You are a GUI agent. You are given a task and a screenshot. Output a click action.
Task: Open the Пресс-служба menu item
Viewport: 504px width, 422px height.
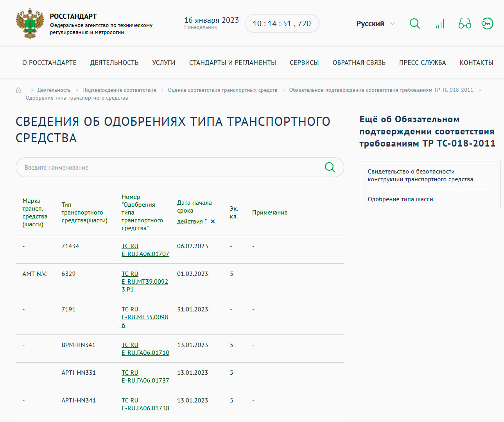tap(422, 63)
